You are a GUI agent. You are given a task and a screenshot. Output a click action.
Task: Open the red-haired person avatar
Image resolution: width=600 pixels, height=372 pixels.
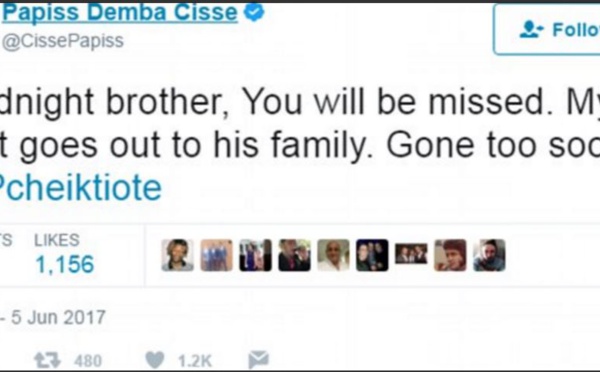(x=450, y=255)
